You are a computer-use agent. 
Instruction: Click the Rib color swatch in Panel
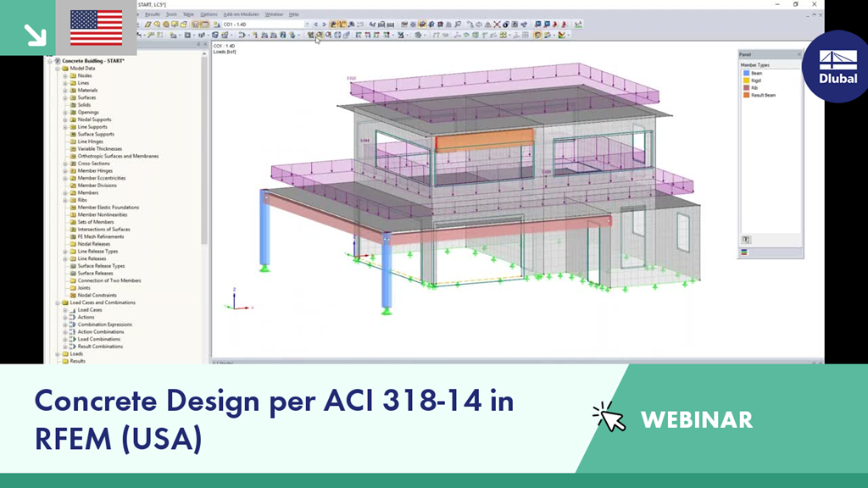coord(746,88)
